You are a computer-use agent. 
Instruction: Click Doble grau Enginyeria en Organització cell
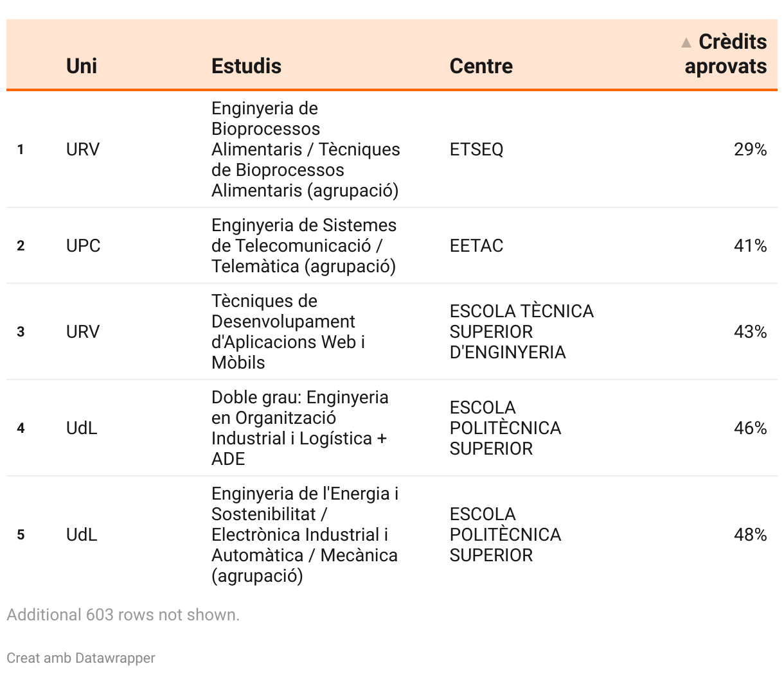coord(300,428)
